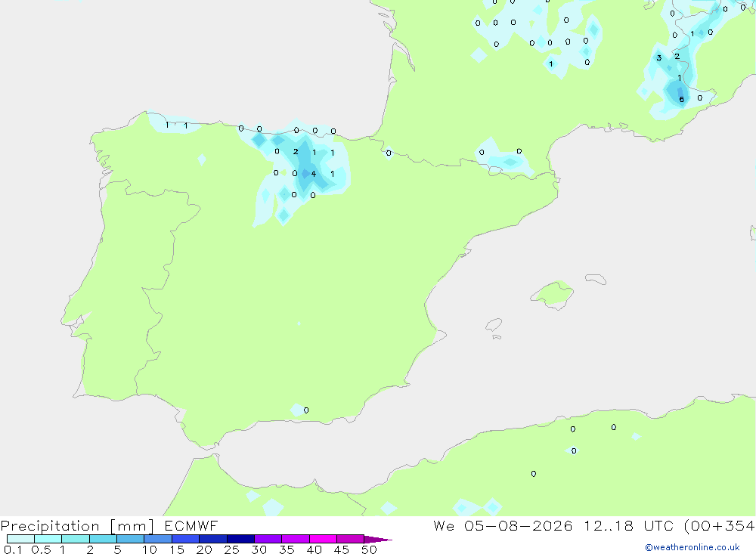Select the 35–40 mm legend color swatch
The height and width of the screenshot is (554, 756).
coord(295,539)
